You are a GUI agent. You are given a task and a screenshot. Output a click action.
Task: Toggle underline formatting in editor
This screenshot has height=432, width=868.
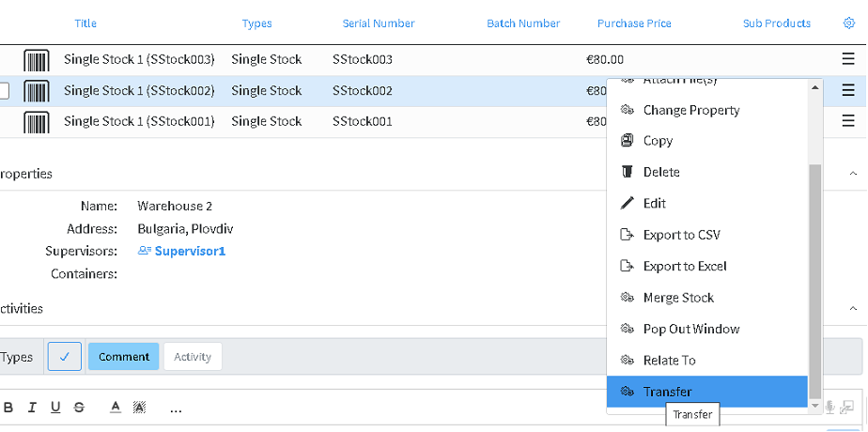[x=55, y=409]
